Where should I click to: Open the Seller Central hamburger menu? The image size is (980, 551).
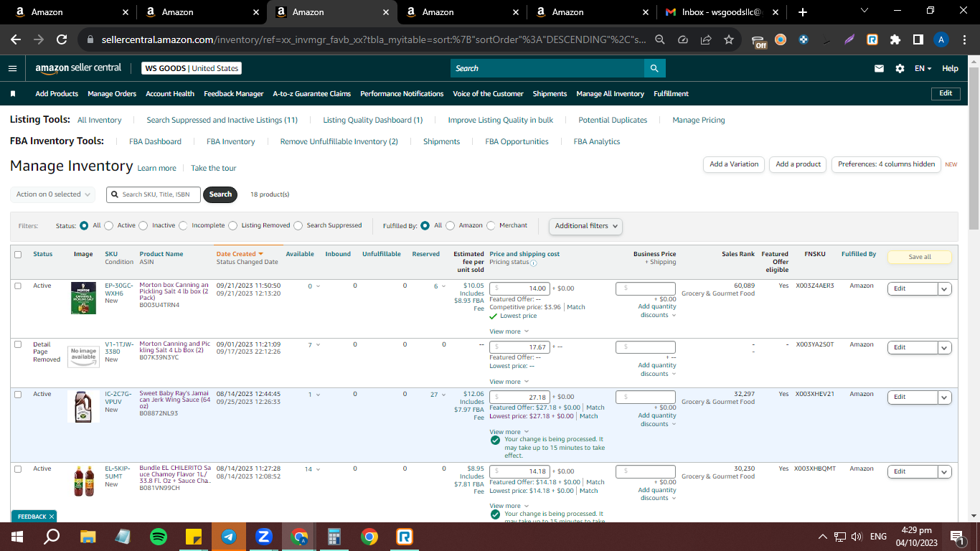12,68
